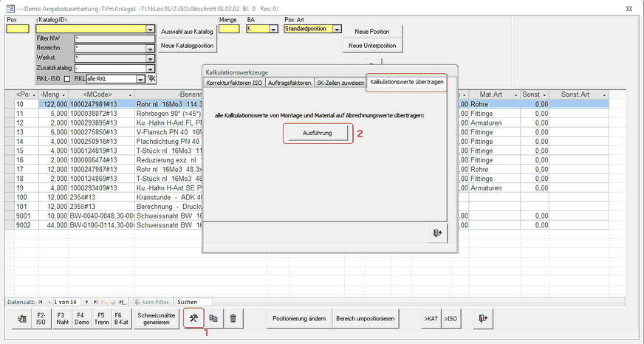Open the Pos. Art Standardposition dropdown
This screenshot has width=644, height=344.
[x=337, y=30]
